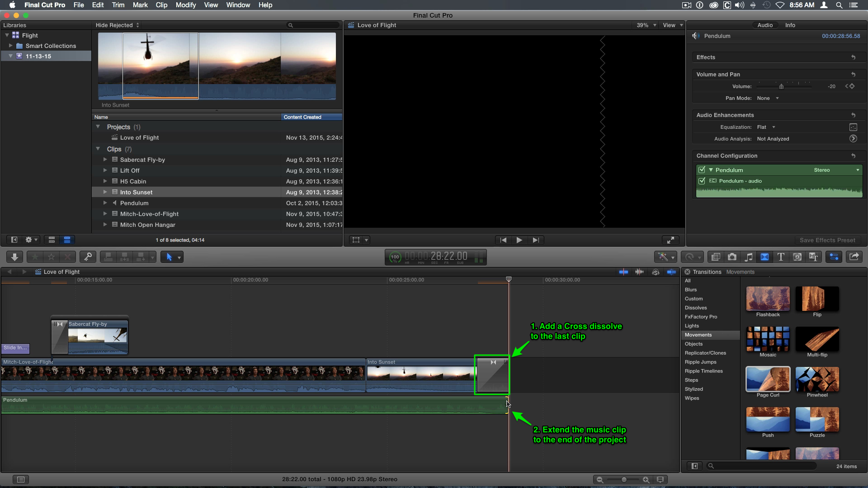
Task: Open the Enhancements magic wand menu
Action: point(665,257)
